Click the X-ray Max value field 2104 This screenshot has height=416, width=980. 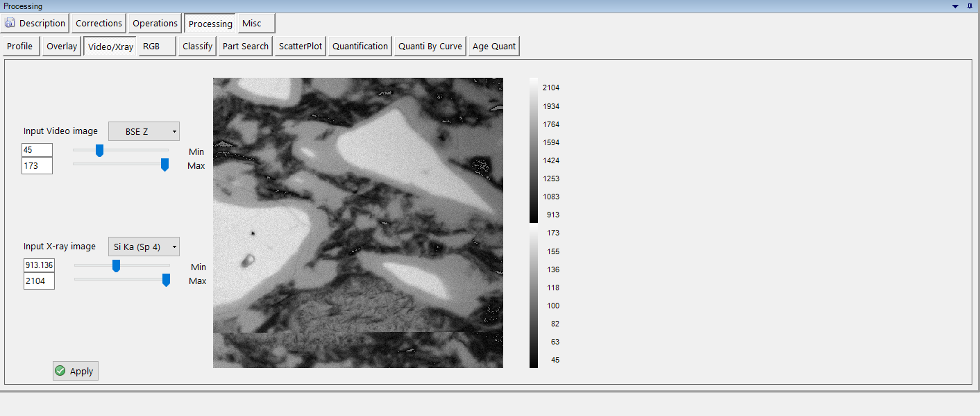point(39,281)
